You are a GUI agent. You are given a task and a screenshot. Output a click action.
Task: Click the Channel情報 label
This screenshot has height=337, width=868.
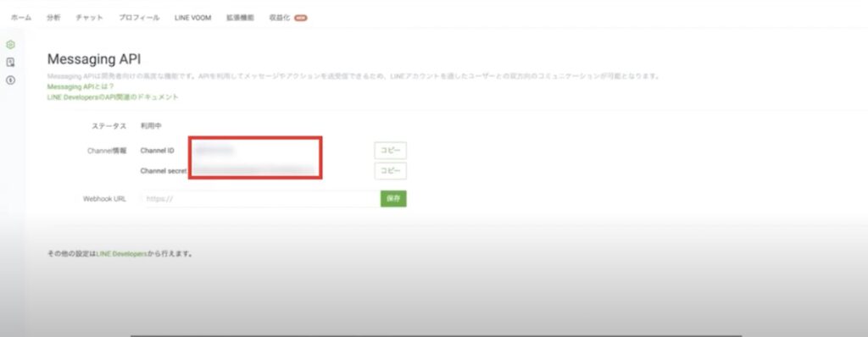click(107, 151)
